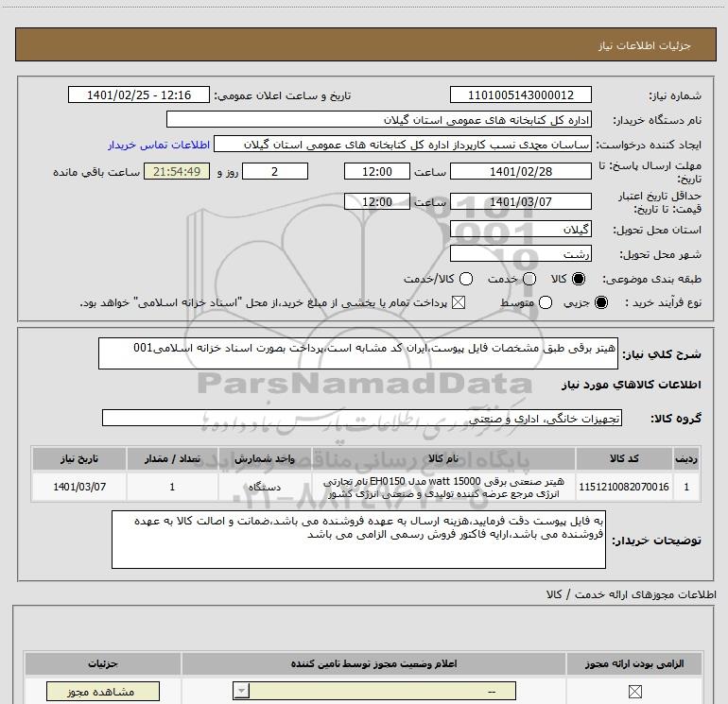The height and width of the screenshot is (704, 728).
Task: Click buyer notes text area
Action: coord(358,540)
